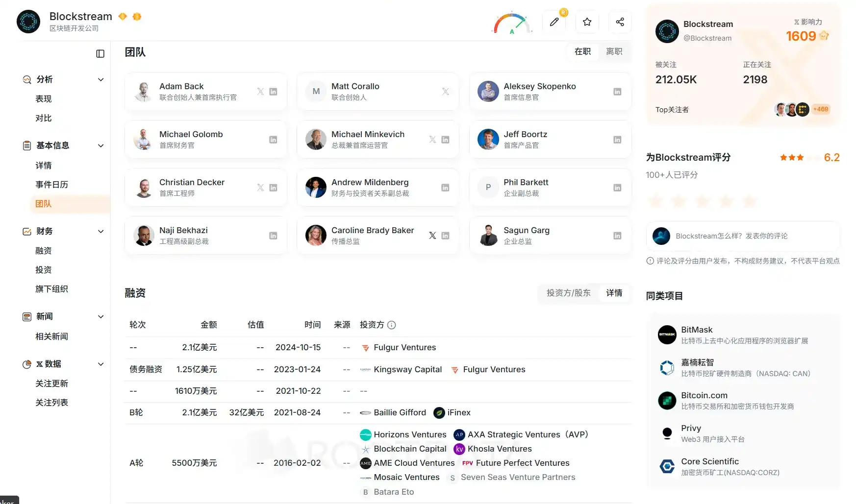The image size is (856, 504).
Task: Select the 详情 funding tab
Action: click(614, 293)
